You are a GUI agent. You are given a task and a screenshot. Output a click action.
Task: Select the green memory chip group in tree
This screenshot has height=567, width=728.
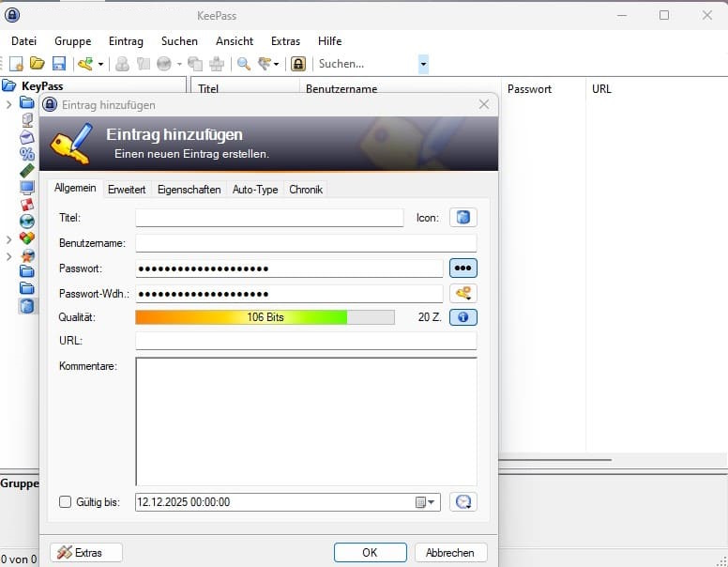(27, 171)
